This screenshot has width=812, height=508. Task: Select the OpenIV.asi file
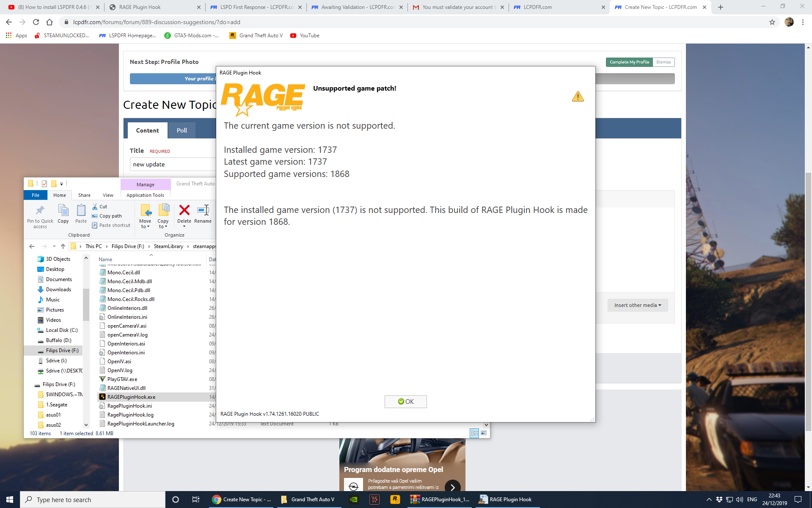[119, 362]
